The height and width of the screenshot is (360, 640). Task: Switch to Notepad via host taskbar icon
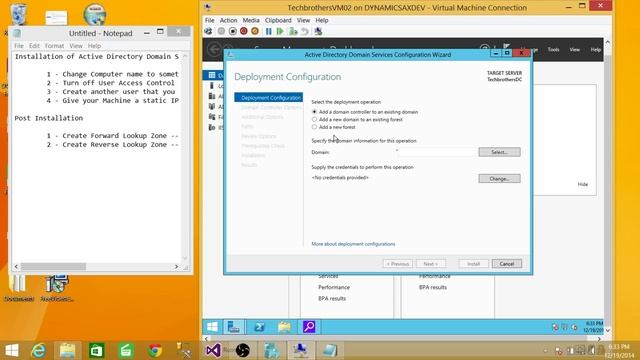[330, 350]
